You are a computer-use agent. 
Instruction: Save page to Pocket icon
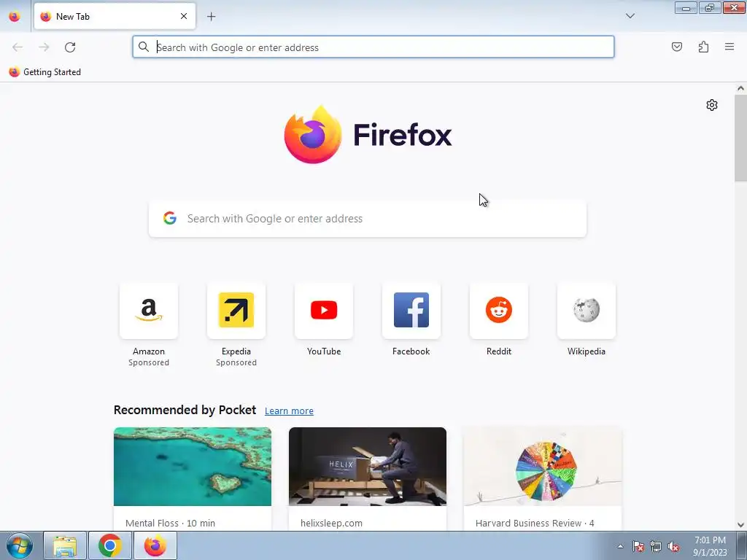(x=677, y=47)
